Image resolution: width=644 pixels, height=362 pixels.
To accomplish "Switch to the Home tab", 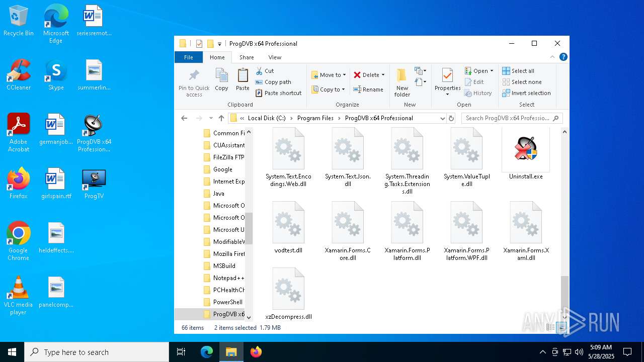I will coord(217,57).
